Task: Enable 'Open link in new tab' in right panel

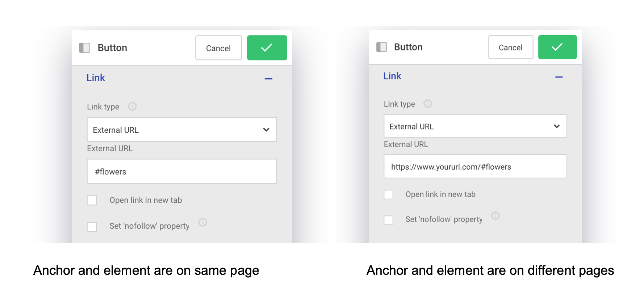Action: tap(388, 195)
